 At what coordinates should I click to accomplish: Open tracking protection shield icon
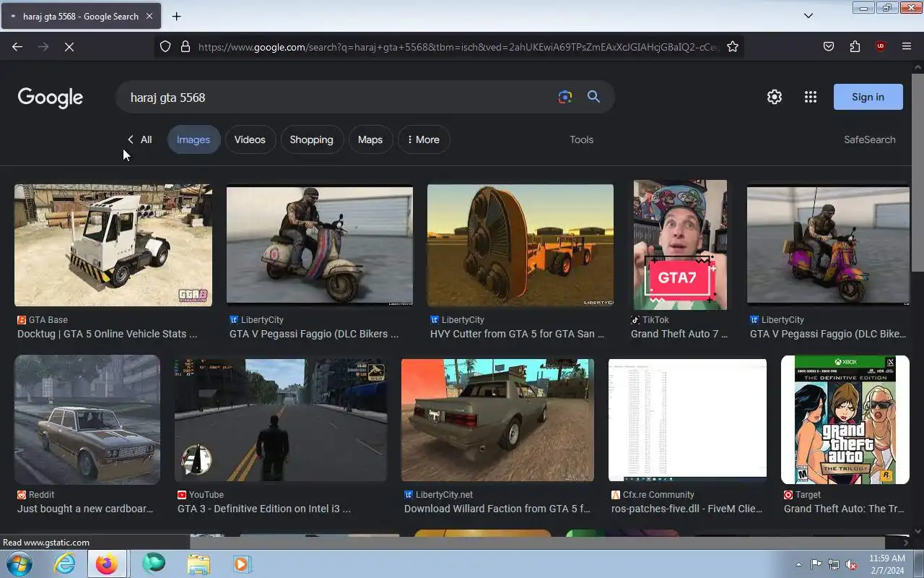coord(165,46)
